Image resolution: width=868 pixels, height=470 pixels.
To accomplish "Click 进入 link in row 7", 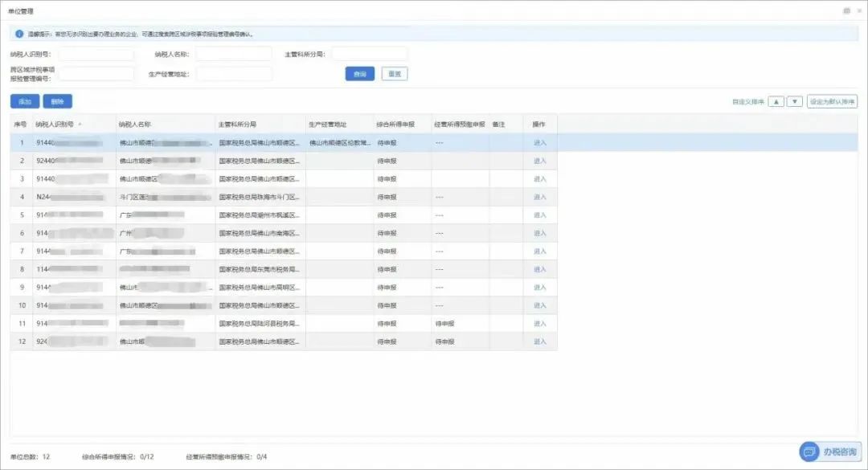I will coord(540,251).
